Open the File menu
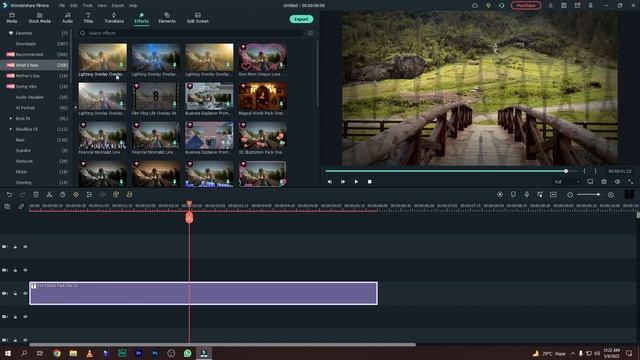 point(62,6)
